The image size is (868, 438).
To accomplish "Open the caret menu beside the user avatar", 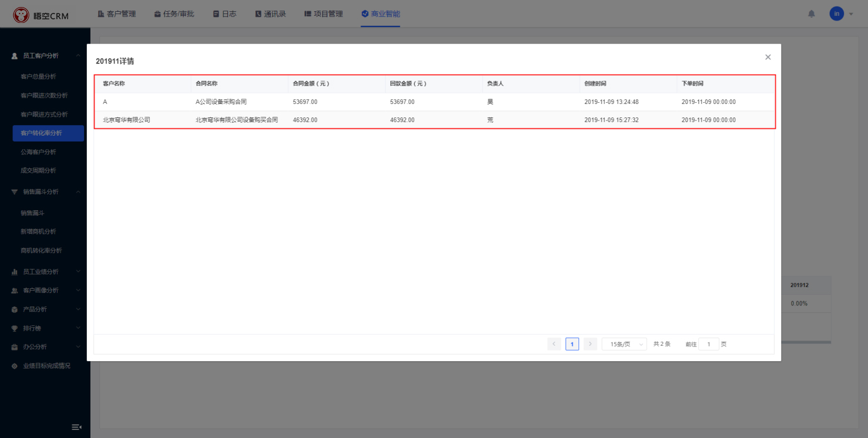I will [x=851, y=14].
